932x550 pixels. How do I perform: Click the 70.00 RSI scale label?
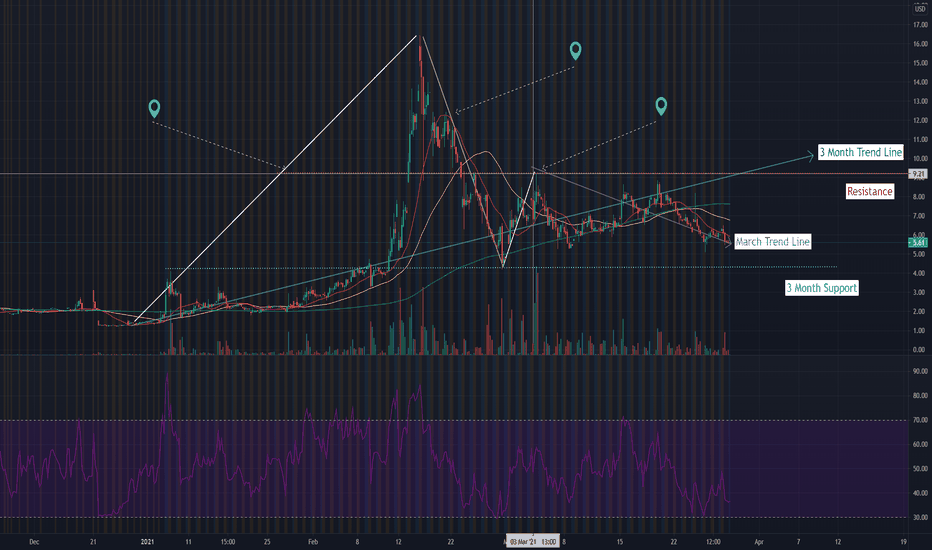920,420
